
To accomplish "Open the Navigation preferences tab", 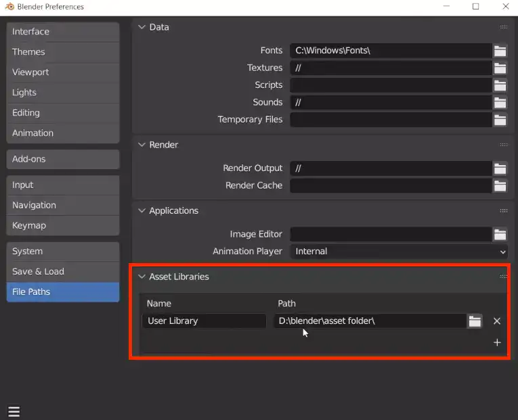I will pyautogui.click(x=63, y=206).
